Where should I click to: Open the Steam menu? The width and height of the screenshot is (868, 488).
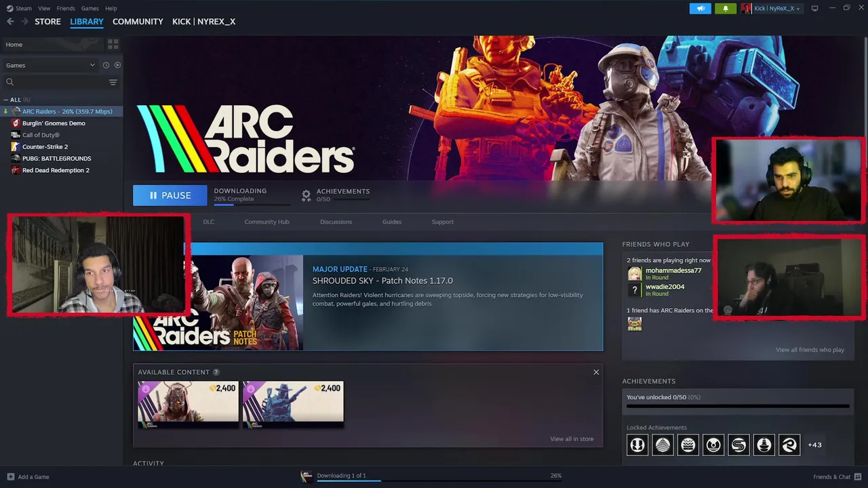pos(24,8)
